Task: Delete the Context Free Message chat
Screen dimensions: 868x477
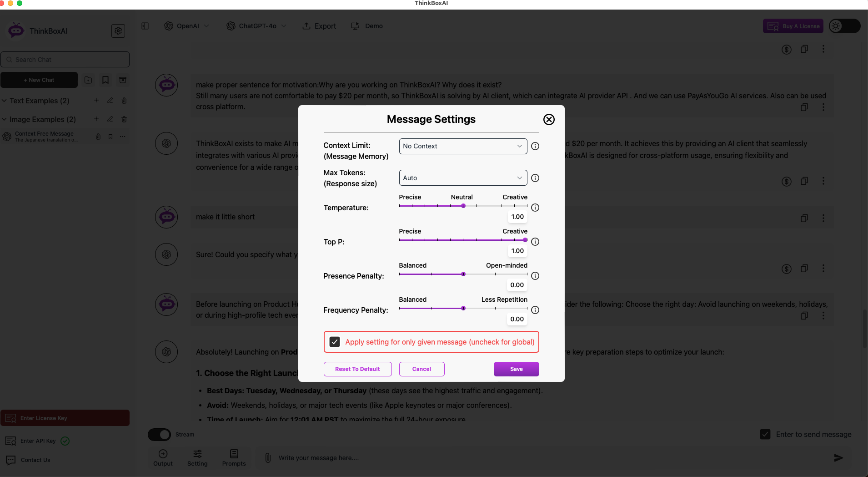Action: pos(98,137)
